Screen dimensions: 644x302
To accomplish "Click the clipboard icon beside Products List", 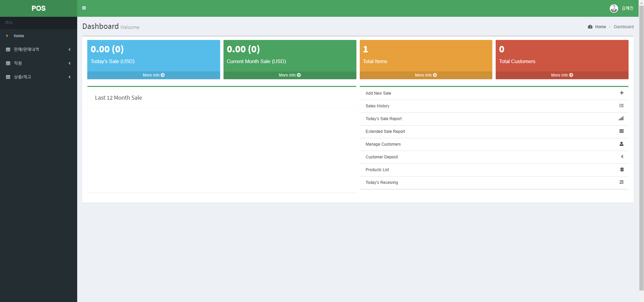I will (x=622, y=169).
